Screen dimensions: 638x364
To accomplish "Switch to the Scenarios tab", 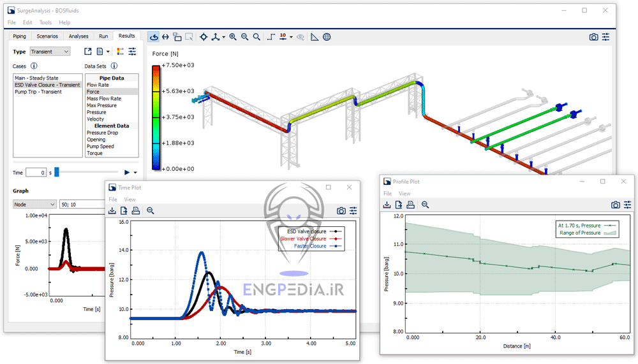I will click(47, 36).
